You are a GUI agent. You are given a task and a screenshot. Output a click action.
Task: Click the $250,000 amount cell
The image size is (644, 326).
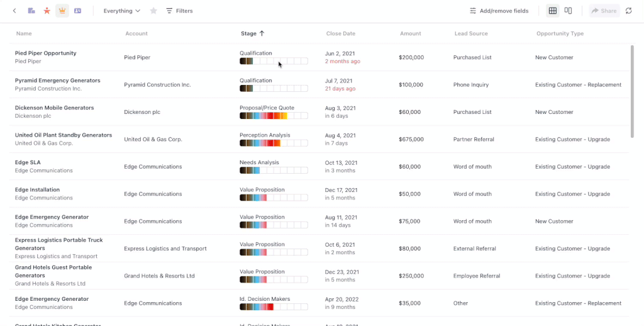411,276
